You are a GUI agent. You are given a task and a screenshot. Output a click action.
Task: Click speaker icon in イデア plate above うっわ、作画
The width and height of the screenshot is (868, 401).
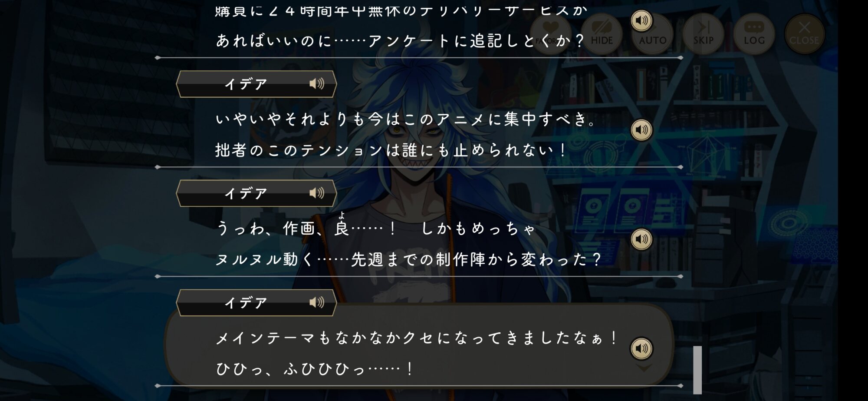[317, 193]
